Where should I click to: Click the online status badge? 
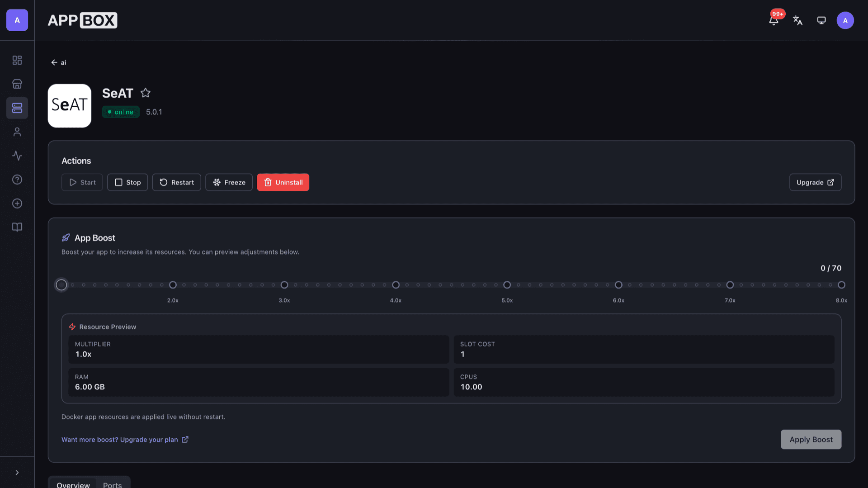point(121,112)
